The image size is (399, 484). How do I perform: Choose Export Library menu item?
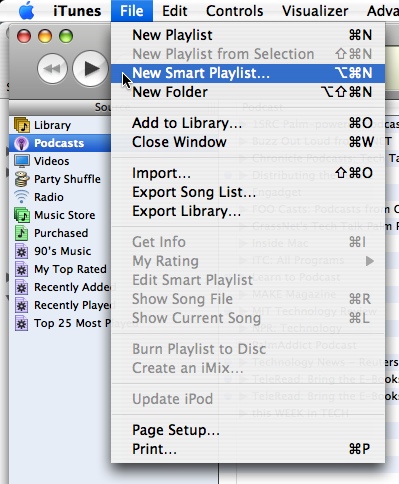click(x=248, y=211)
